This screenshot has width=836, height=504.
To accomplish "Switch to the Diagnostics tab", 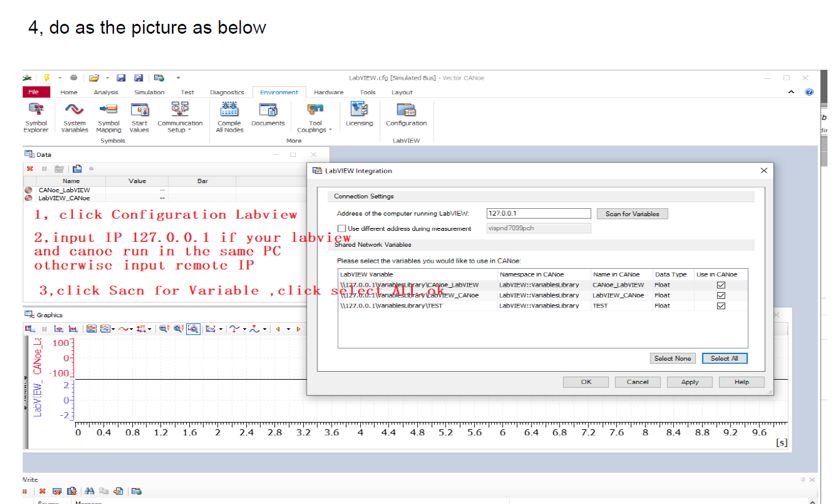I will click(227, 92).
